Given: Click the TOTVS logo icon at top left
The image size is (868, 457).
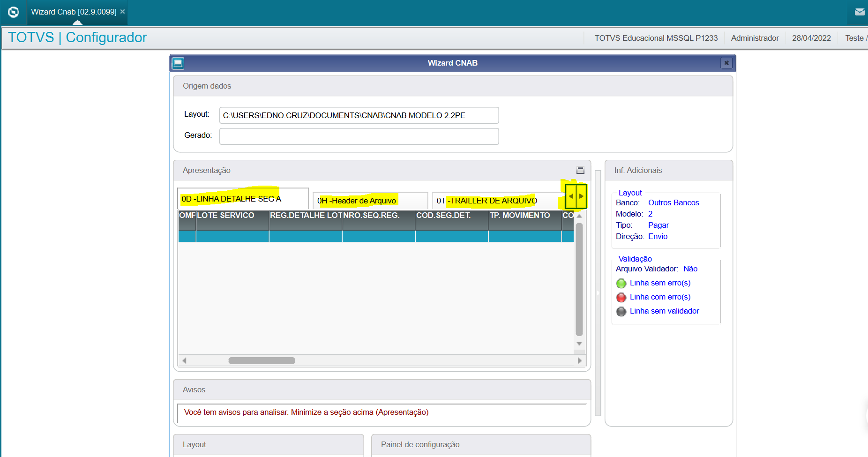Looking at the screenshot, I should click(x=14, y=12).
